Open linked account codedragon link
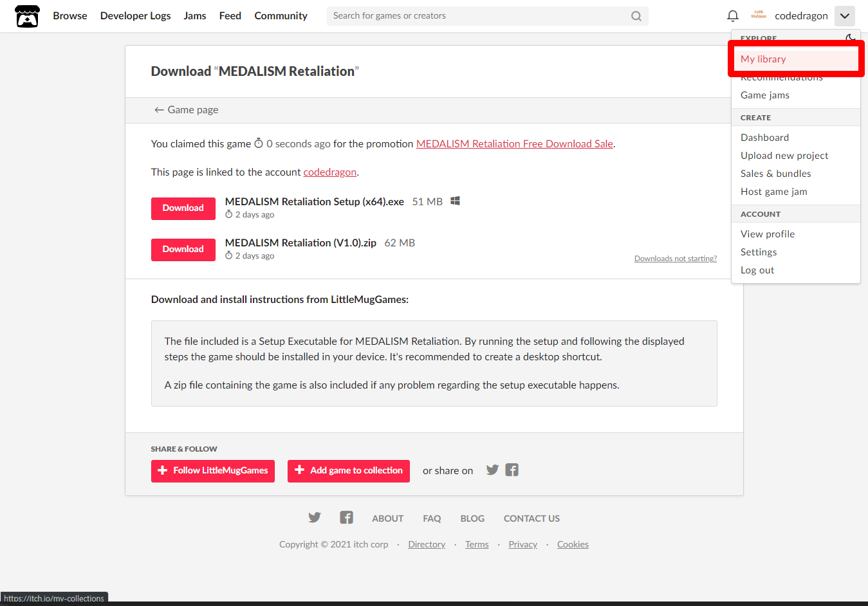The image size is (868, 606). click(330, 172)
